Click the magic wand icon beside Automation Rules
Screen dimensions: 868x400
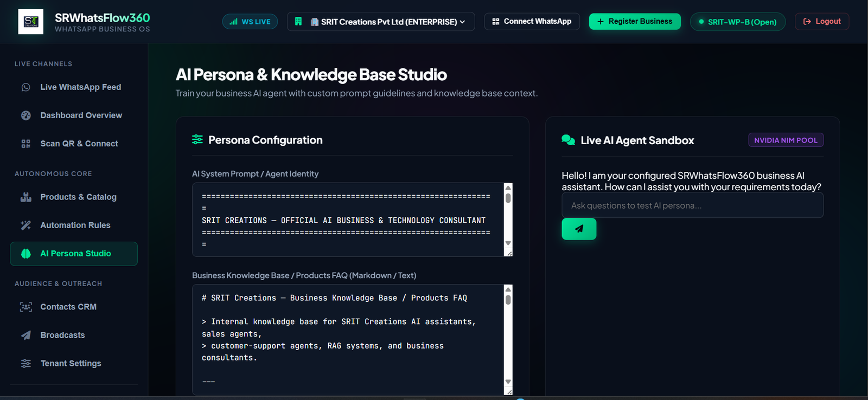[25, 225]
